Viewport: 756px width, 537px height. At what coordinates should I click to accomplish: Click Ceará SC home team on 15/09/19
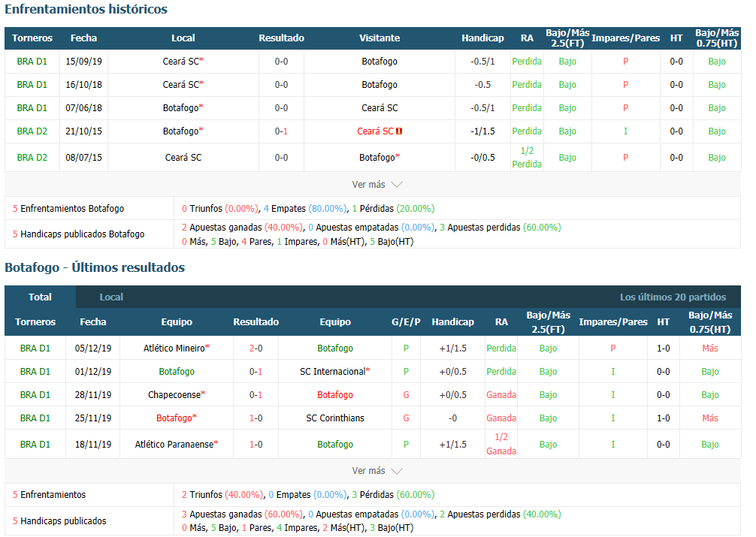pyautogui.click(x=183, y=62)
